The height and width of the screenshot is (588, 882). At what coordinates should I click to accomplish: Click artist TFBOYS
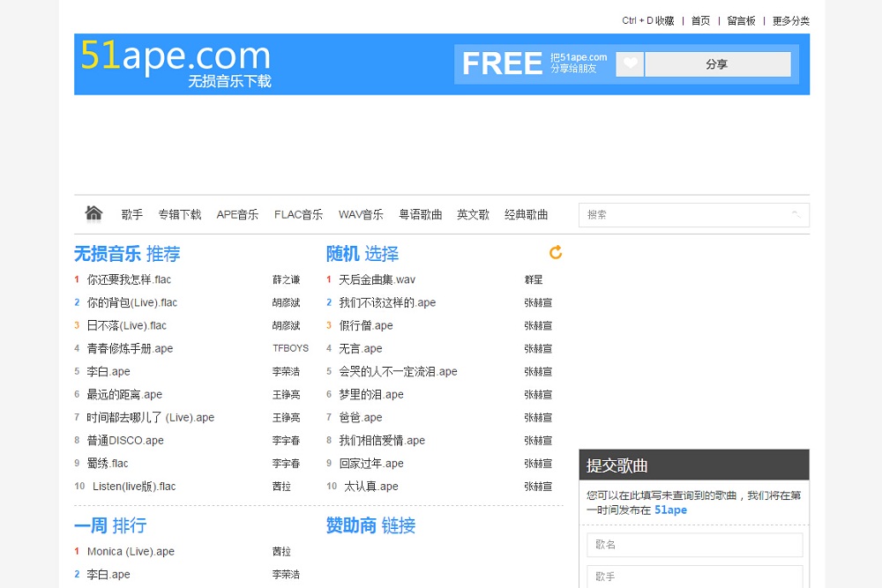click(291, 348)
